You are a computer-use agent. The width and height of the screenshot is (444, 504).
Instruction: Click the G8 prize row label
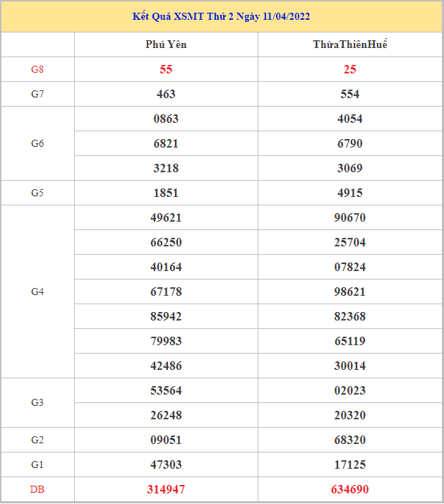[37, 69]
